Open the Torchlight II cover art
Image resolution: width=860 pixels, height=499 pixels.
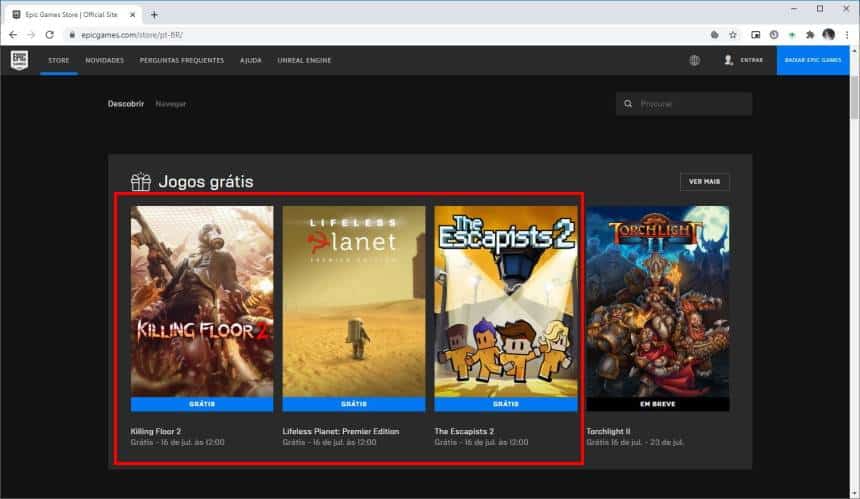pos(658,301)
